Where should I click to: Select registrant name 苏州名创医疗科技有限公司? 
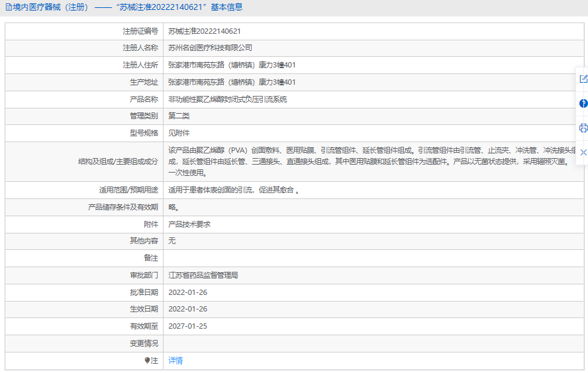(x=210, y=48)
